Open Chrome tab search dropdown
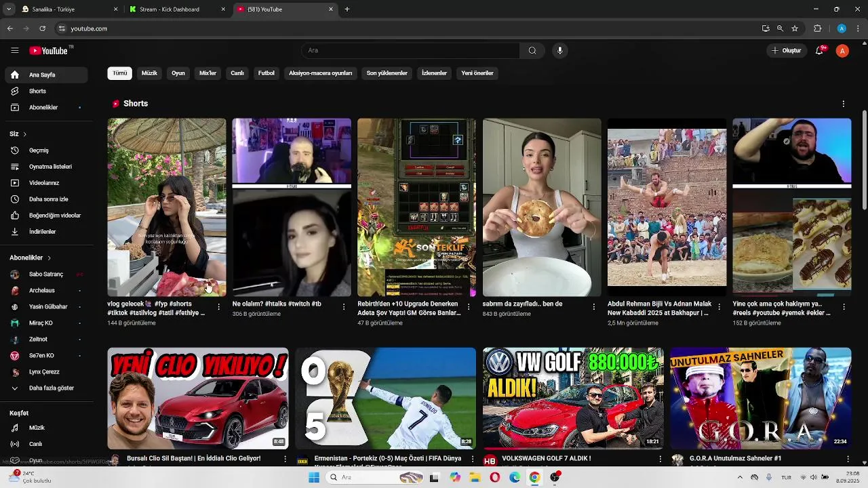Image resolution: width=868 pixels, height=488 pixels. click(9, 9)
